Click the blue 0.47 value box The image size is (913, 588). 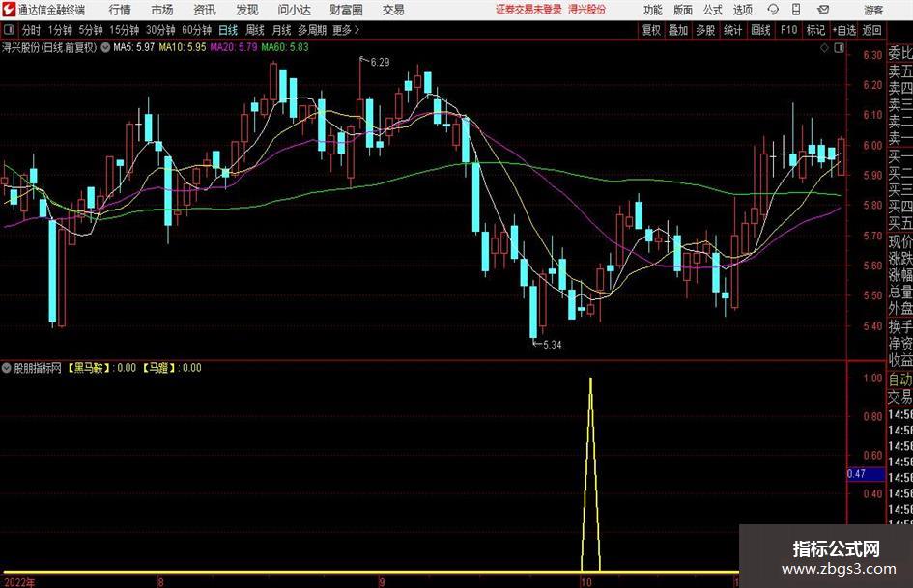click(x=866, y=474)
